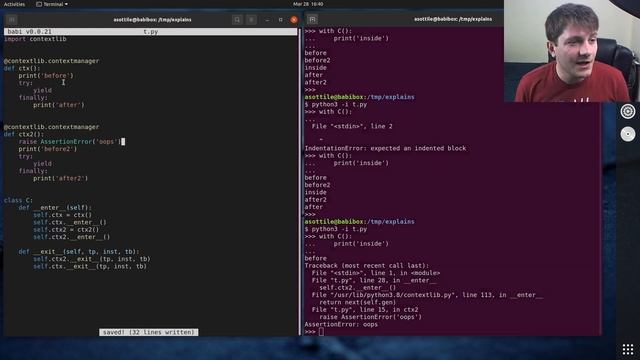Open hamburger menu in left terminal header
Image resolution: width=640 pixels, height=360 pixels.
pyautogui.click(x=251, y=20)
